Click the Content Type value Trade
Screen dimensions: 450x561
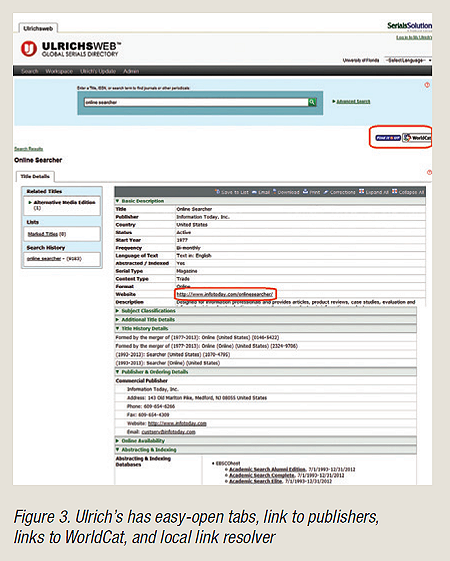[x=183, y=279]
